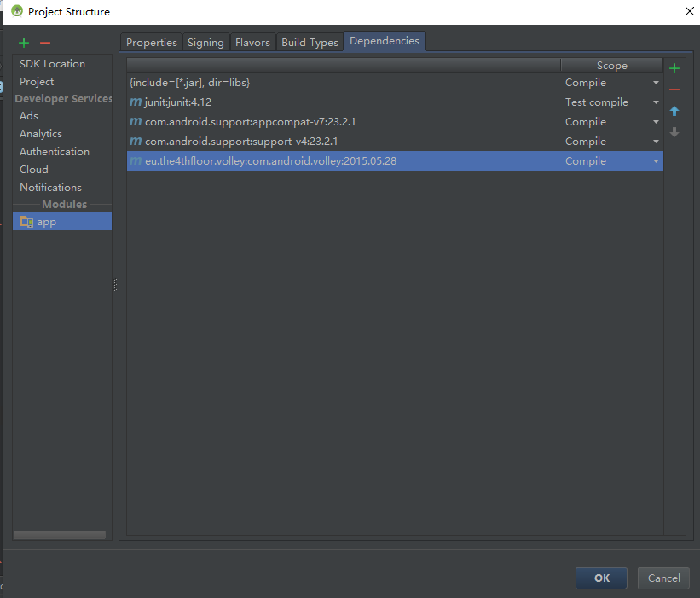The width and height of the screenshot is (700, 598).
Task: Remove selected dependency with red minus
Action: (674, 90)
